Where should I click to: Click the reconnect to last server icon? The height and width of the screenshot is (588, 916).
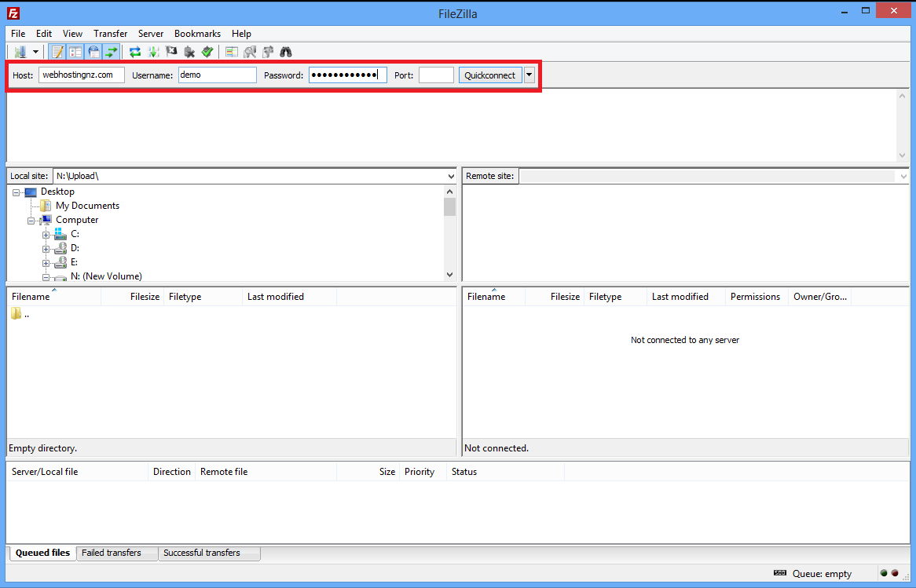(x=207, y=52)
